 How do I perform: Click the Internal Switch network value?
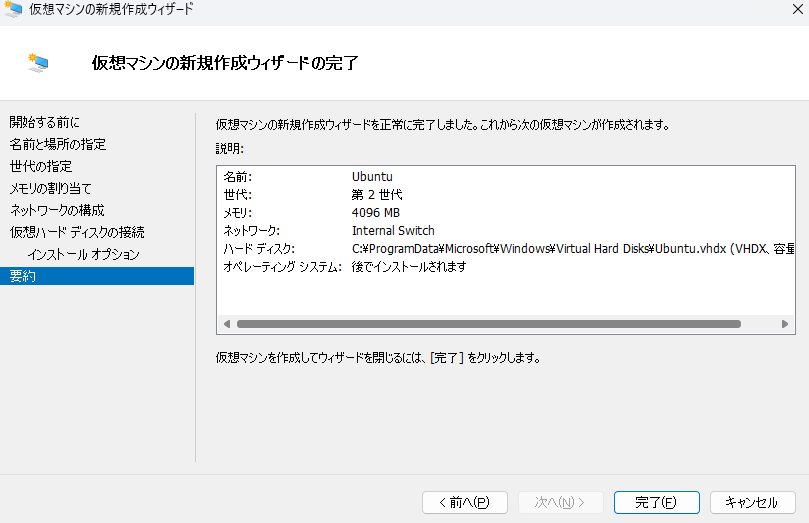393,231
